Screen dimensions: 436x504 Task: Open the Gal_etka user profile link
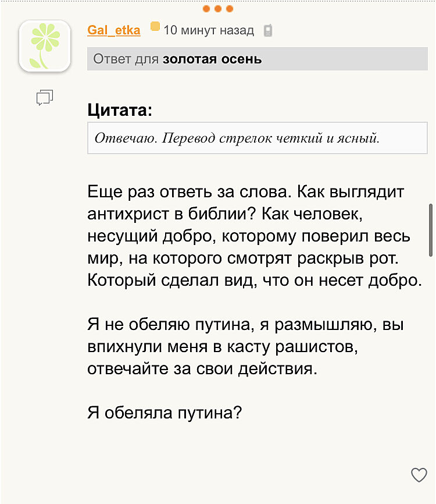pyautogui.click(x=114, y=30)
